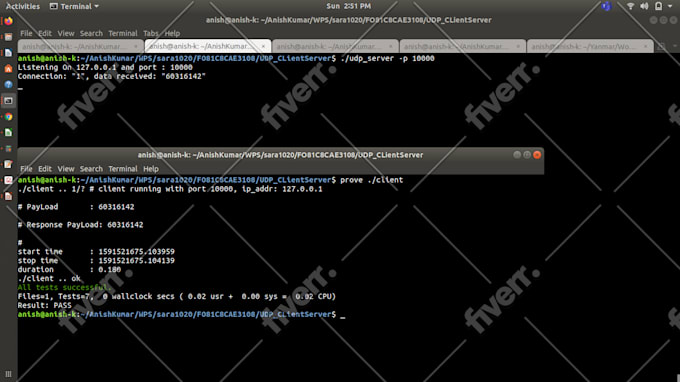Click the 'start time : 1591521675.103959' line
The width and height of the screenshot is (680, 382).
(x=96, y=251)
